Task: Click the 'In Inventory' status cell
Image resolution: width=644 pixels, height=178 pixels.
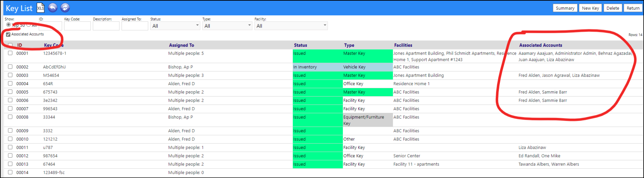Action: pos(318,67)
